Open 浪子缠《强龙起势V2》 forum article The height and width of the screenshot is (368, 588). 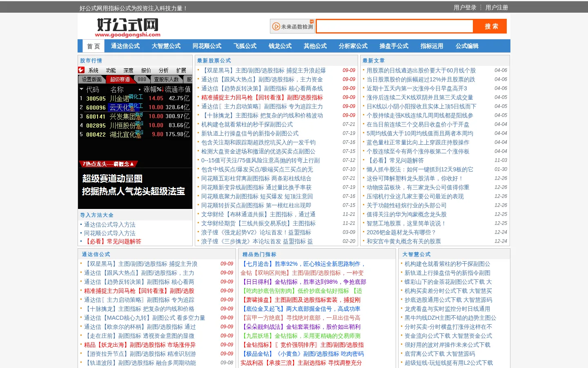point(256,232)
